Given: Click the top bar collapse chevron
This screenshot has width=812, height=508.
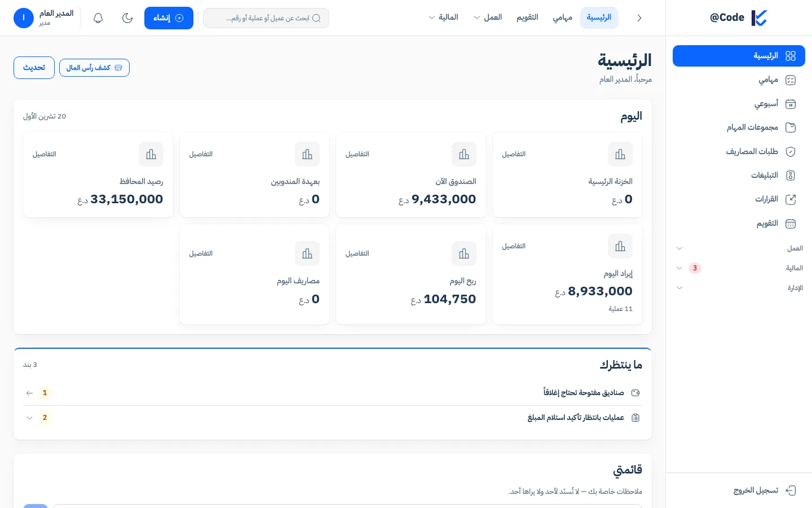Looking at the screenshot, I should pos(639,18).
